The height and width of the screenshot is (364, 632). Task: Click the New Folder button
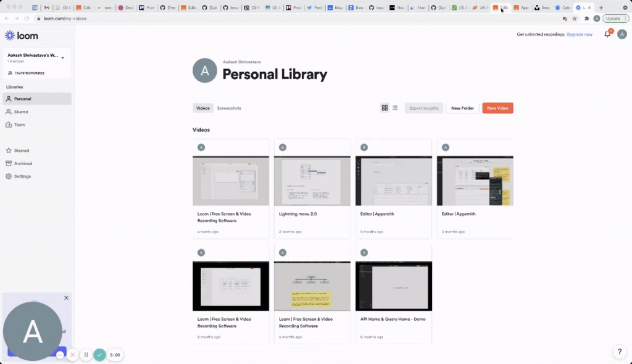(462, 108)
